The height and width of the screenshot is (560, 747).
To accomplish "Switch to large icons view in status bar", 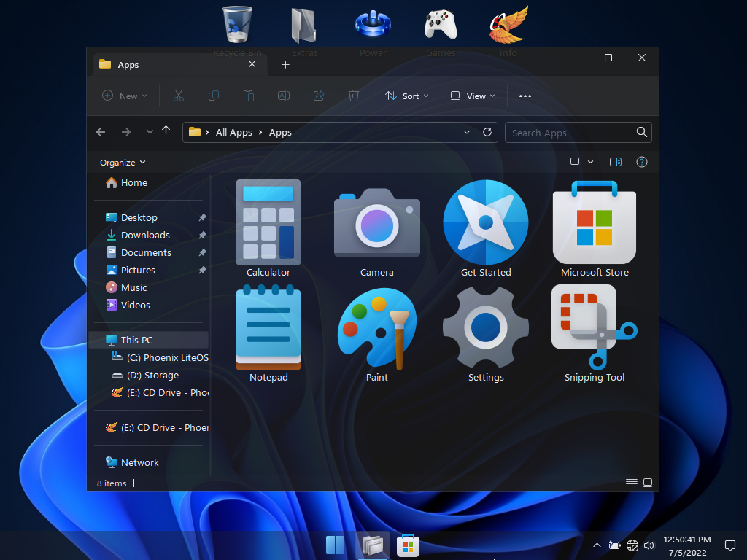I will tap(648, 483).
